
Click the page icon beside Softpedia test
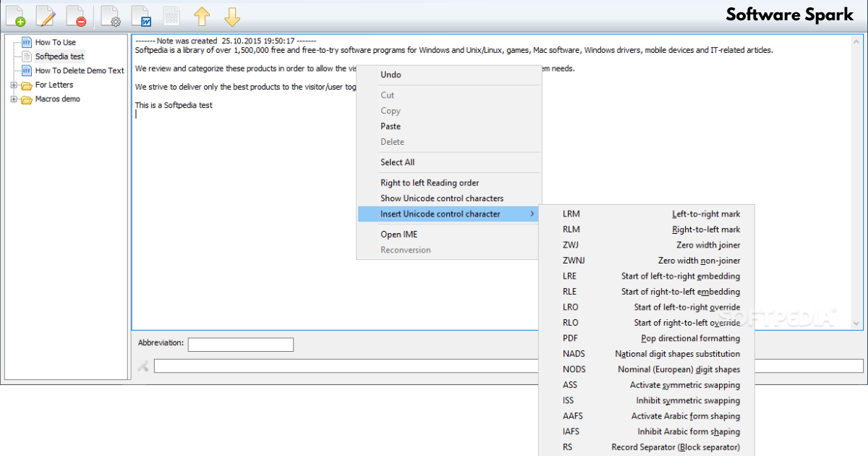pos(27,56)
